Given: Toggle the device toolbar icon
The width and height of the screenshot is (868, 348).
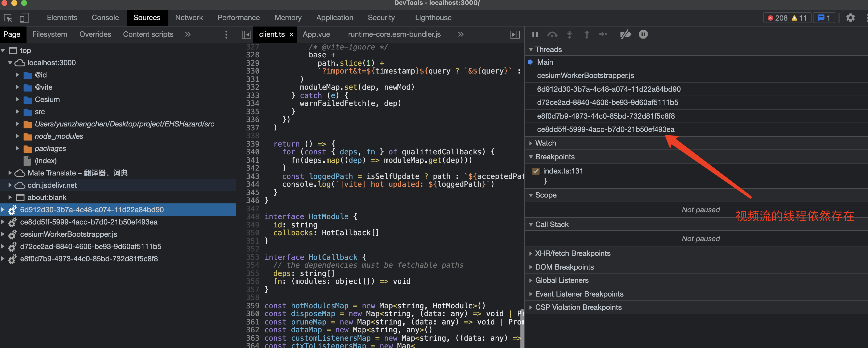Looking at the screenshot, I should (24, 18).
